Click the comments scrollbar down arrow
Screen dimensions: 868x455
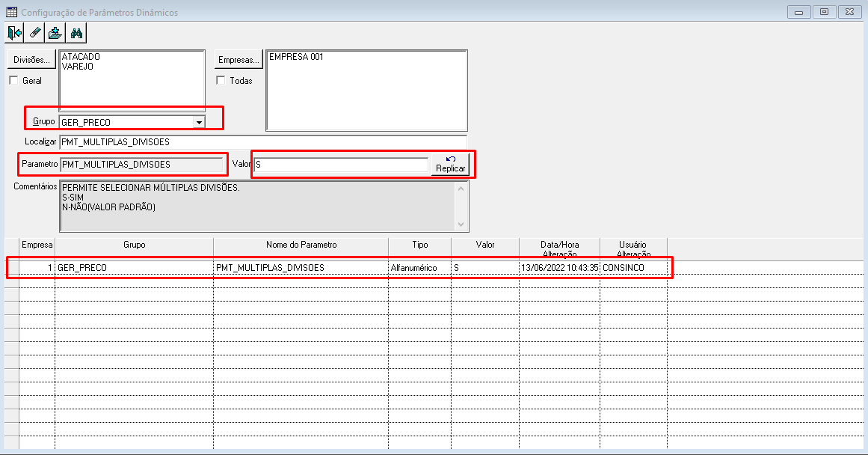[x=461, y=224]
